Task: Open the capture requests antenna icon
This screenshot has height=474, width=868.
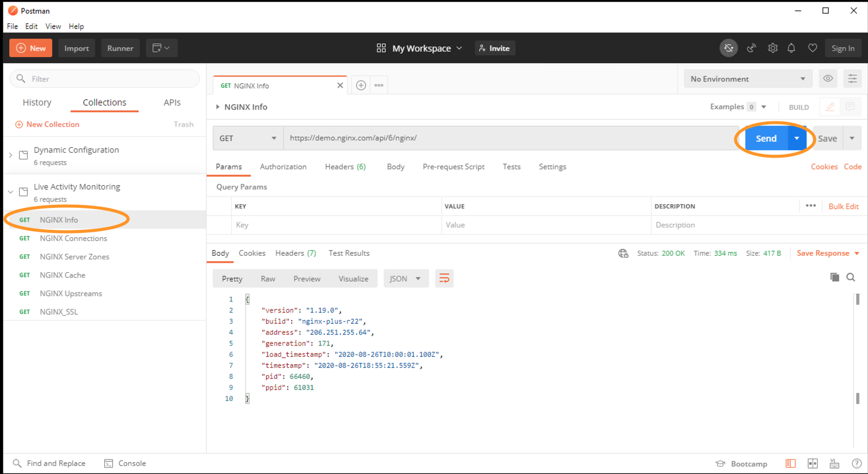Action: 752,48
